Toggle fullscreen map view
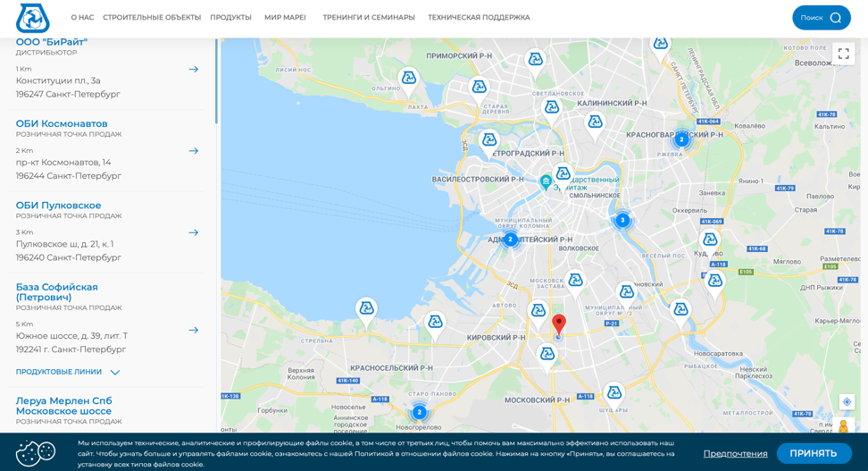The width and height of the screenshot is (868, 471). (843, 54)
